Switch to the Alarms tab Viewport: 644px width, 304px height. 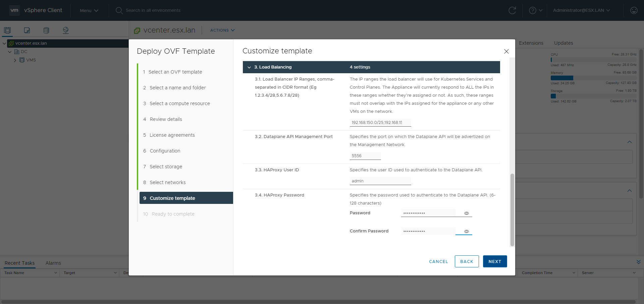point(53,263)
